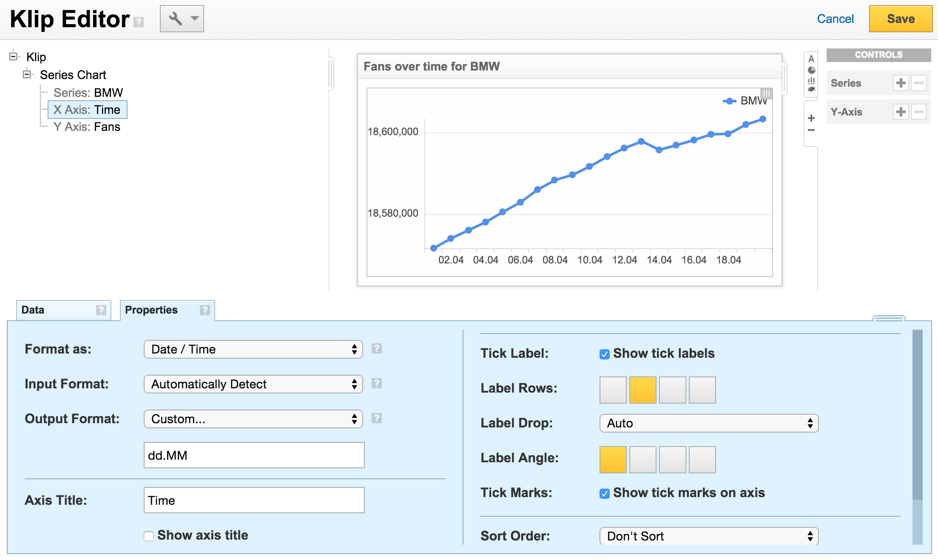Choose the second (highlighted) Label Rows option
This screenshot has width=938, height=560.
pyautogui.click(x=642, y=390)
